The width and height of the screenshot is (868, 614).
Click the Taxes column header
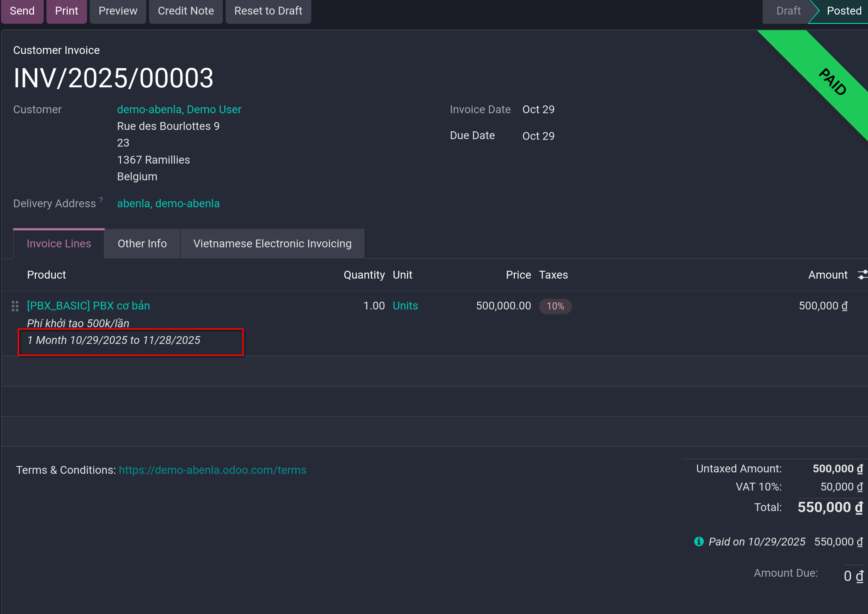553,275
